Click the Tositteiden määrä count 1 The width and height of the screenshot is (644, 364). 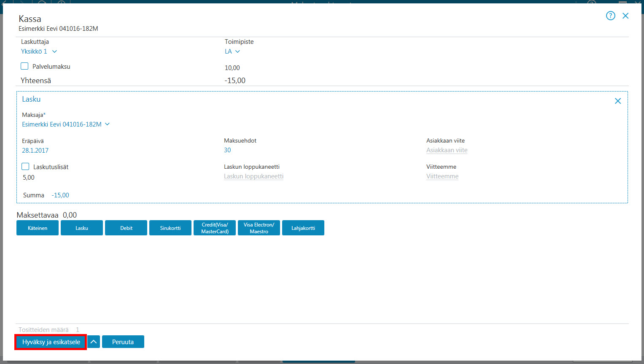click(x=78, y=330)
